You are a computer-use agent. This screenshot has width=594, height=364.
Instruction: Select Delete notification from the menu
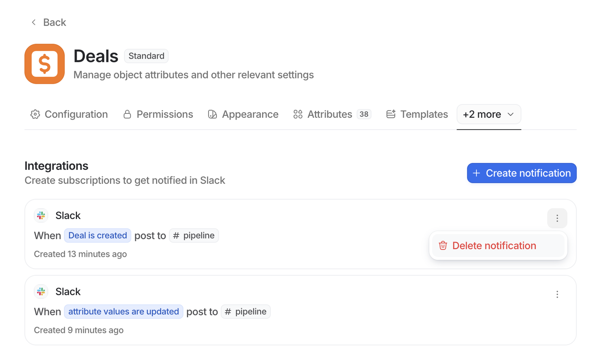494,246
